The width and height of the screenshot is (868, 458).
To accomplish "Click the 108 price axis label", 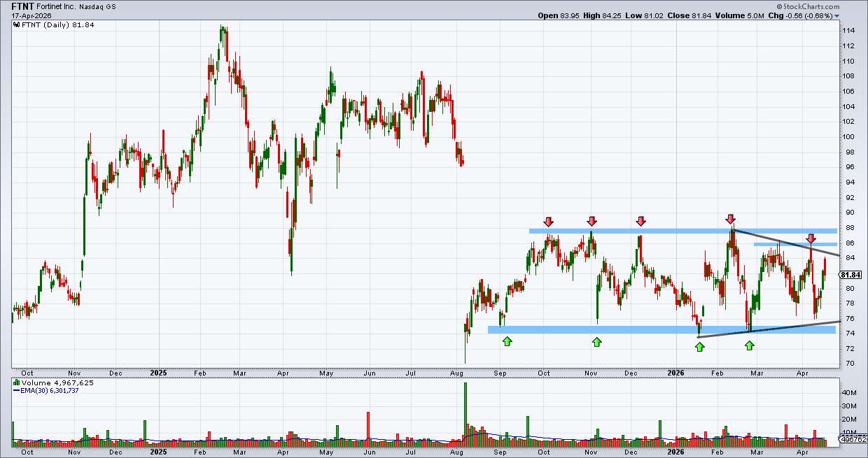I will point(848,76).
